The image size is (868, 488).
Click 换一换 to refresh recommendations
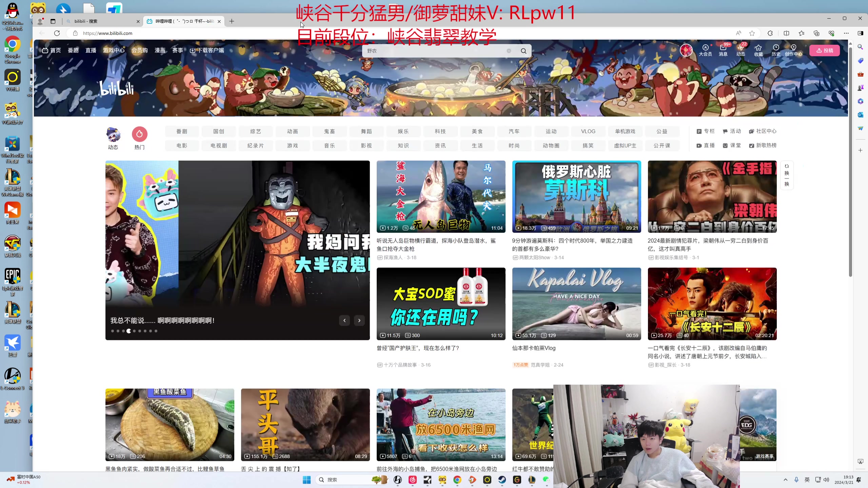(x=787, y=175)
